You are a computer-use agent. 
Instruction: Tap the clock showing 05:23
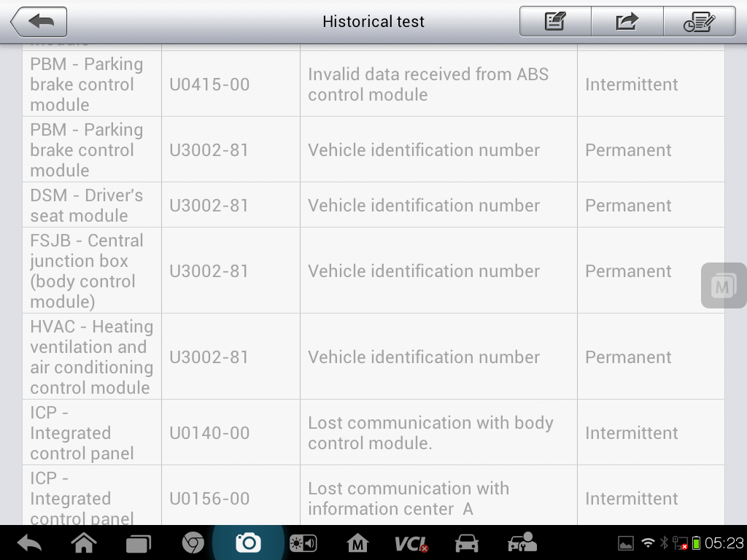[x=724, y=542]
